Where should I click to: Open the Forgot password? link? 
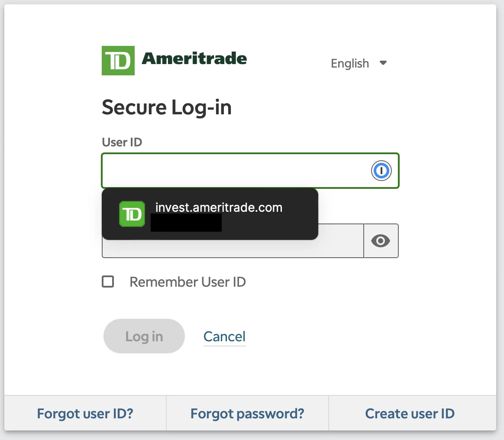click(x=247, y=414)
